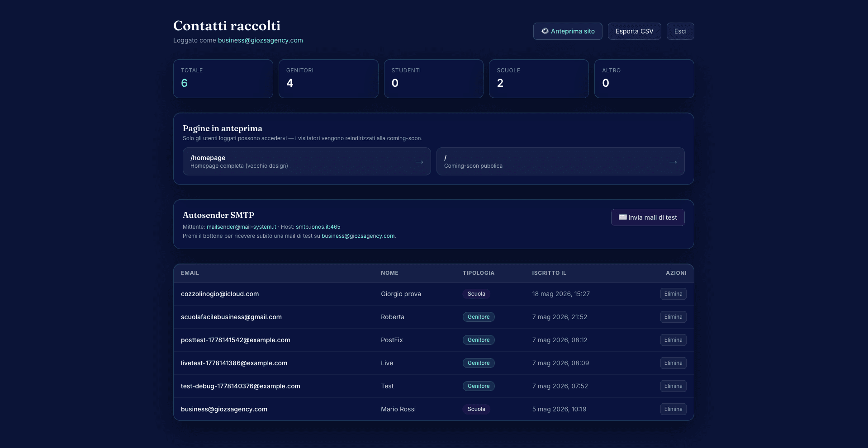868x448 pixels.
Task: Click the name Giorgio prova
Action: click(401, 294)
